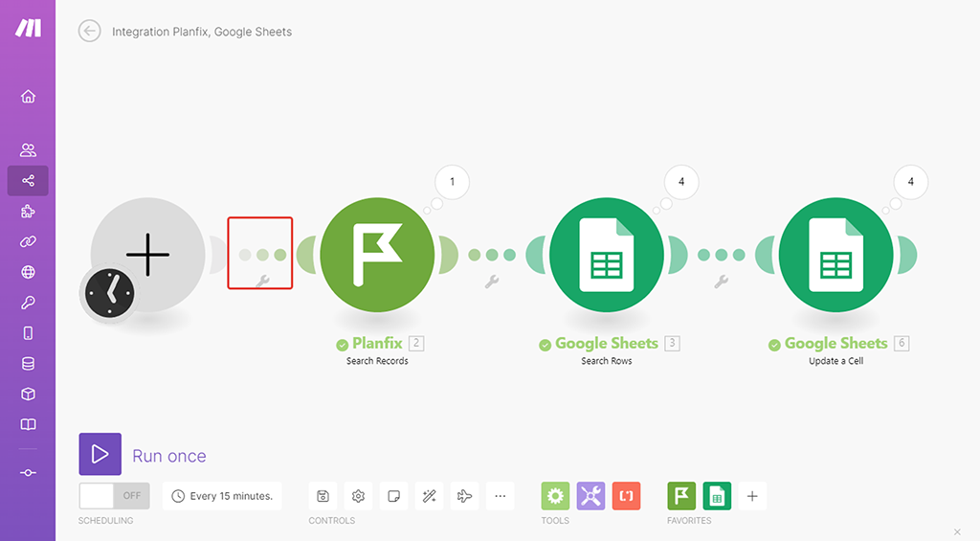Open more controls three dots menu
980x541 pixels.
[x=500, y=496]
